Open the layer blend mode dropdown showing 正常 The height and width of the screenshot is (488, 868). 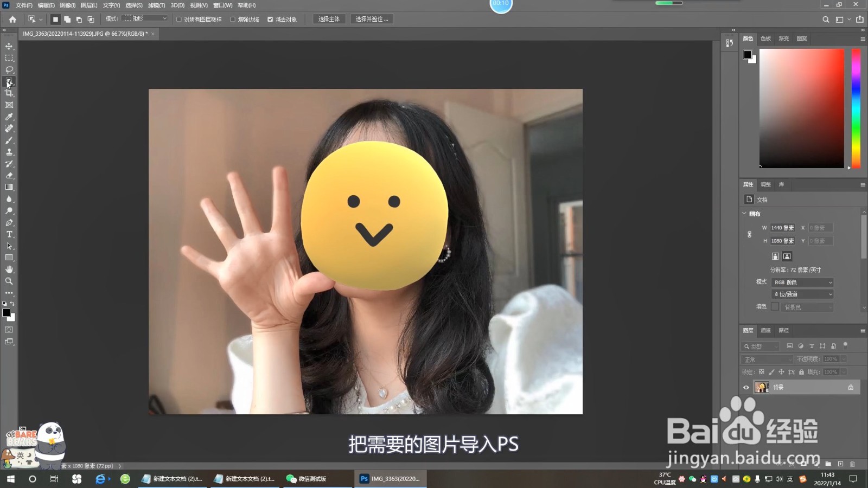pyautogui.click(x=766, y=359)
